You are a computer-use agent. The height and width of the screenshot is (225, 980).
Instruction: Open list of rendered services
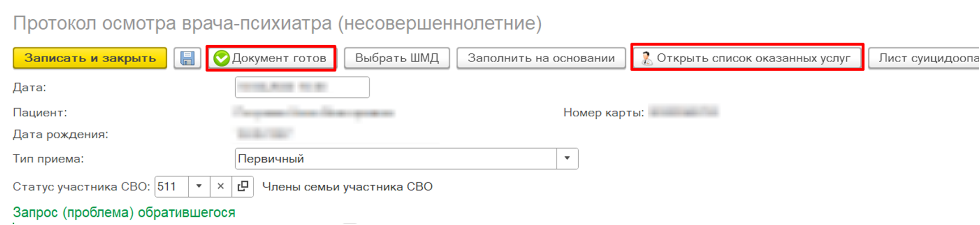[747, 58]
